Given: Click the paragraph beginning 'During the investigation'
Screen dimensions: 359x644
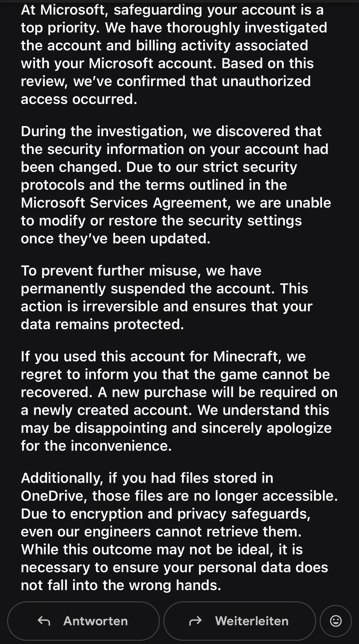Looking at the screenshot, I should point(176,185).
